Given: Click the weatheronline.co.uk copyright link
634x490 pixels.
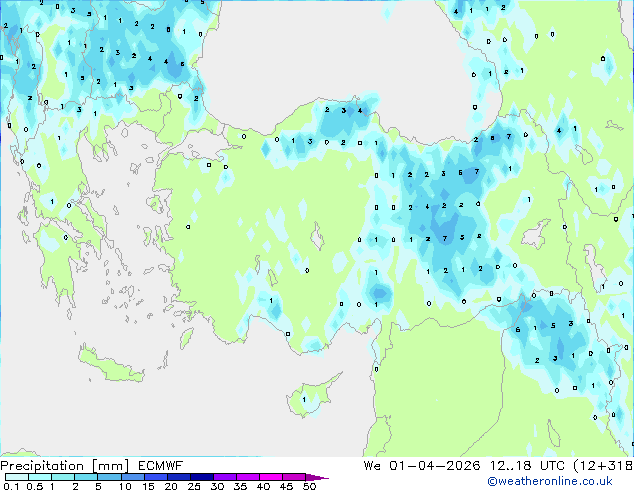Looking at the screenshot, I should [x=550, y=481].
